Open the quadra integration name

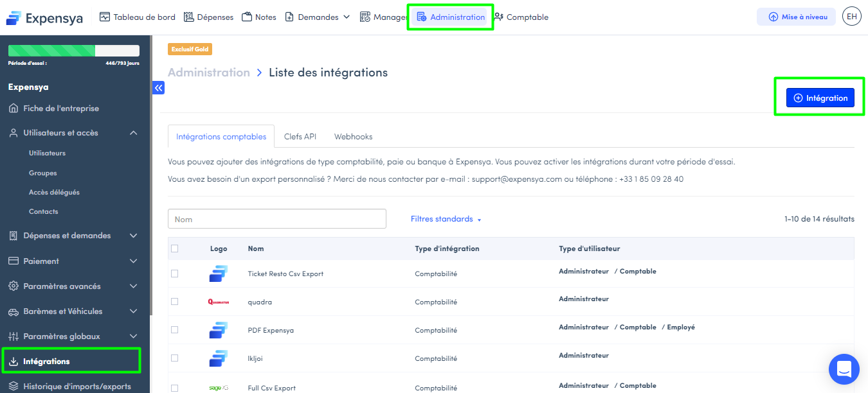coord(260,302)
